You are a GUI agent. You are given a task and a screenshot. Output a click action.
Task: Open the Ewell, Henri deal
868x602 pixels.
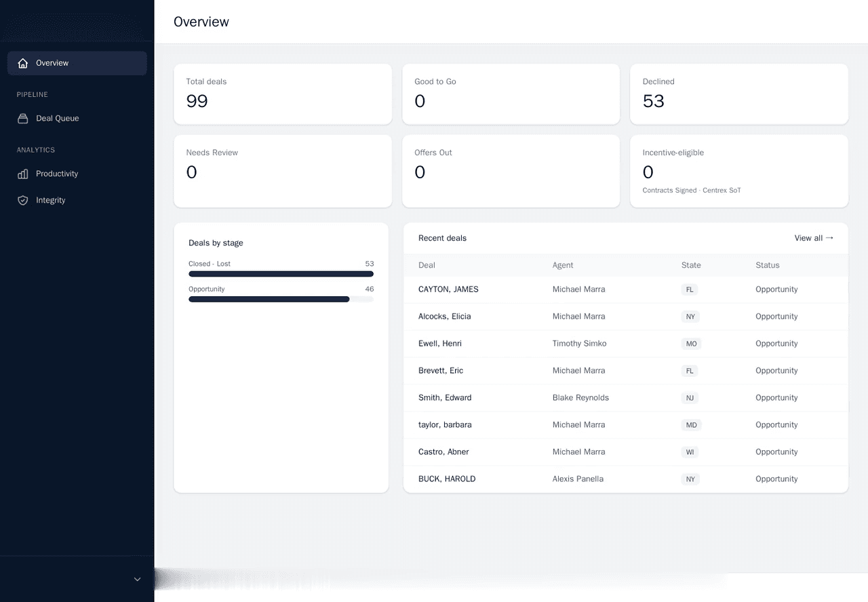pyautogui.click(x=440, y=344)
